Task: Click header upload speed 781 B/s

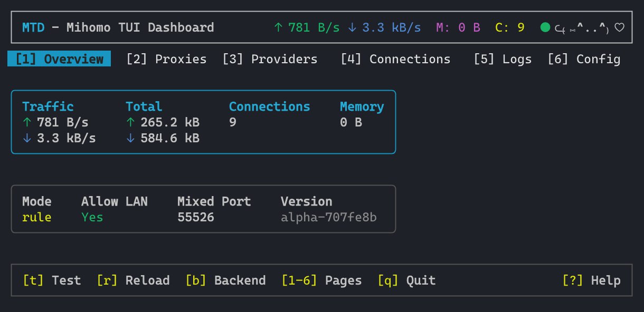Action: 307,27
